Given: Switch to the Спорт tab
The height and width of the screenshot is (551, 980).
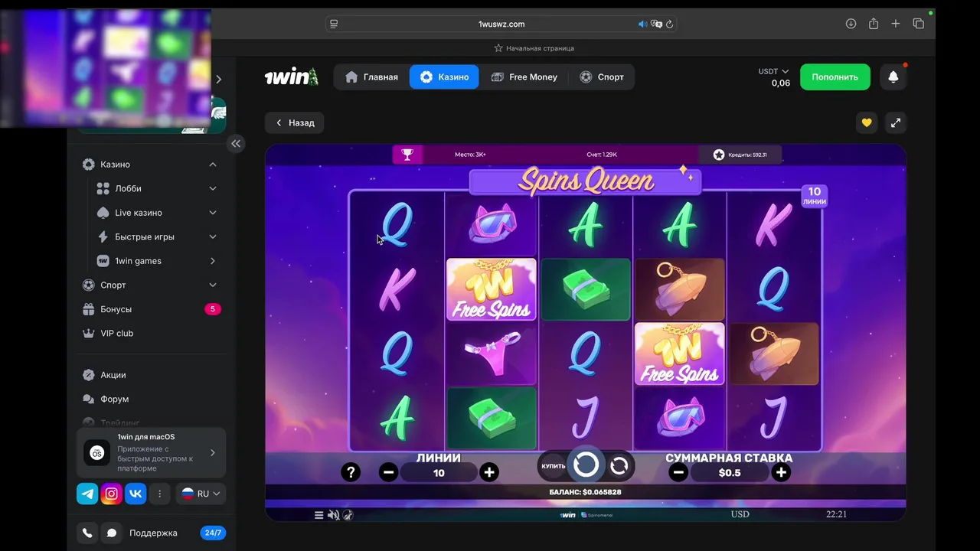Looking at the screenshot, I should coord(602,77).
